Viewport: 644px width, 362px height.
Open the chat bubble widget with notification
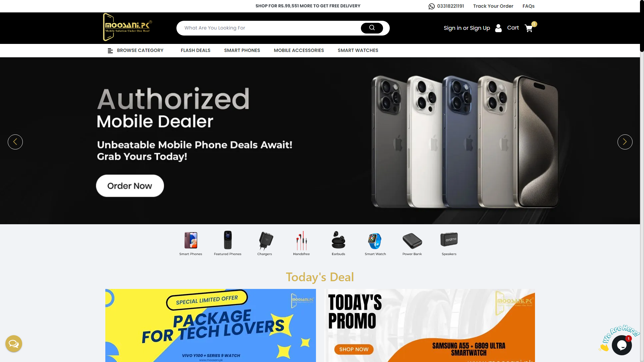click(x=622, y=345)
